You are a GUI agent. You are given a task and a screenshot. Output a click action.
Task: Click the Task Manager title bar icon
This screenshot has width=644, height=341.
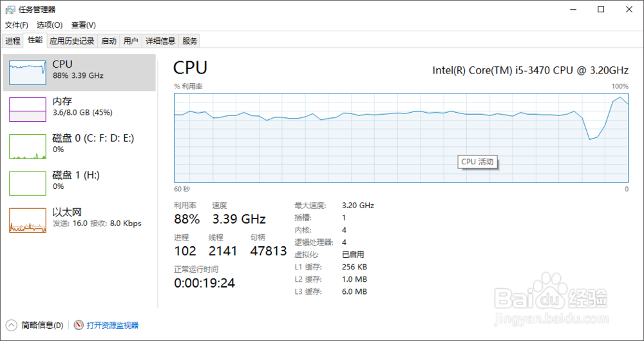click(10, 10)
